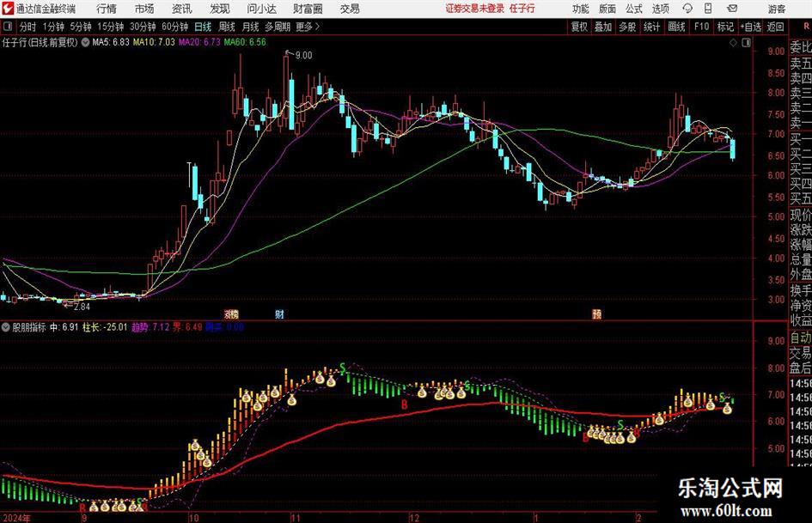Click the 2.84 low price annotation

[82, 307]
